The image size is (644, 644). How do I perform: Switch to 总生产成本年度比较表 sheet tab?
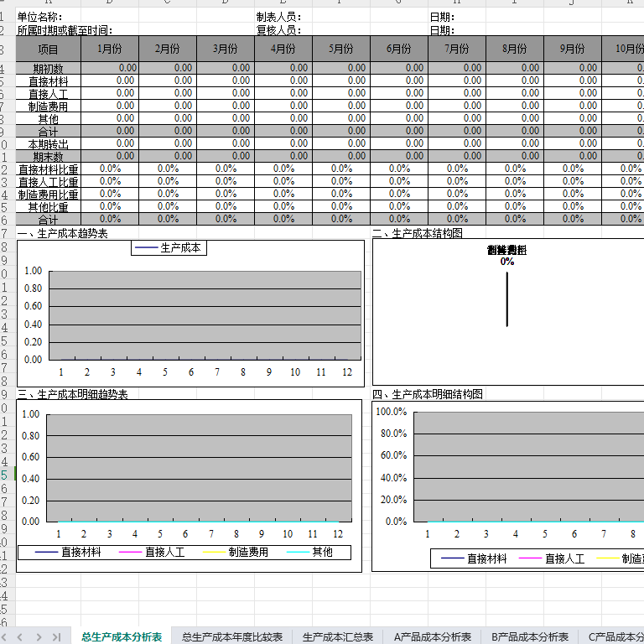tap(232, 636)
